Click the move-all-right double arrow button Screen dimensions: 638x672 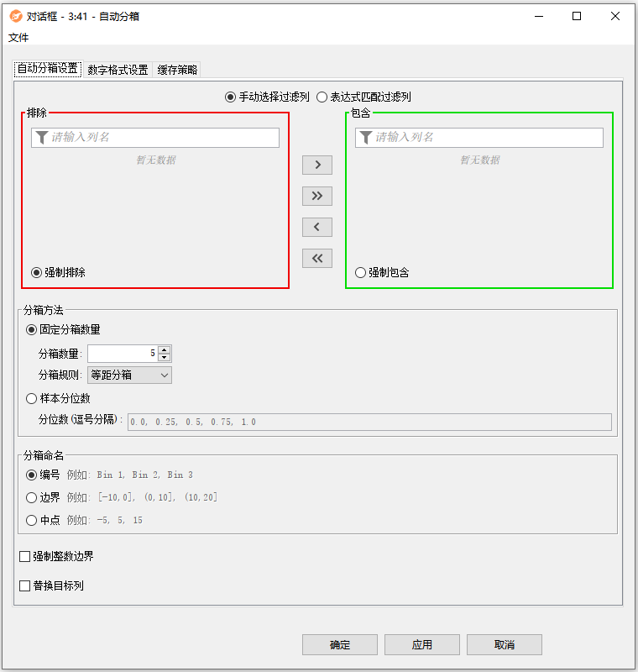click(316, 197)
